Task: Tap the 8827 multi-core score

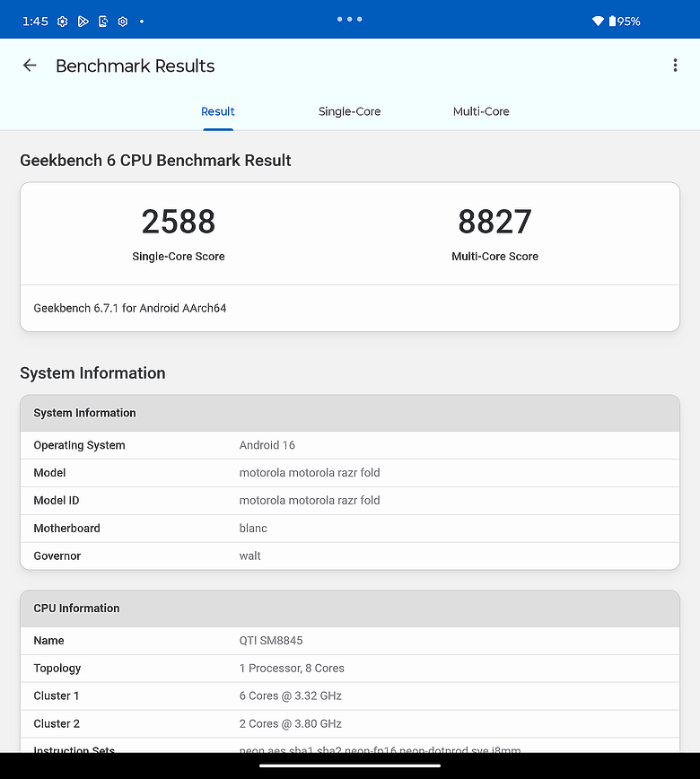Action: coord(494,222)
